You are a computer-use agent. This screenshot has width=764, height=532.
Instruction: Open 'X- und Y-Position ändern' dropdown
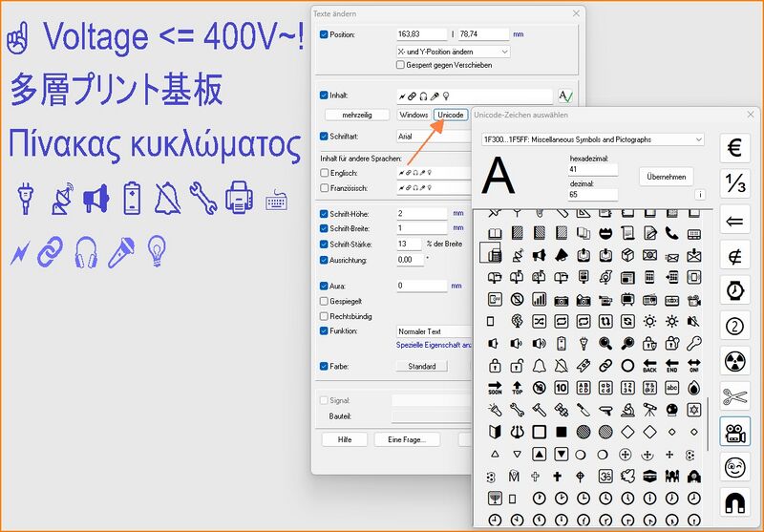(x=454, y=51)
